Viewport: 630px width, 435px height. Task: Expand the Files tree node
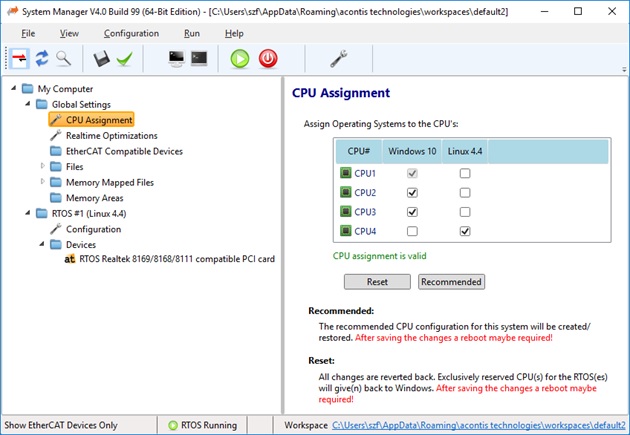pyautogui.click(x=43, y=166)
